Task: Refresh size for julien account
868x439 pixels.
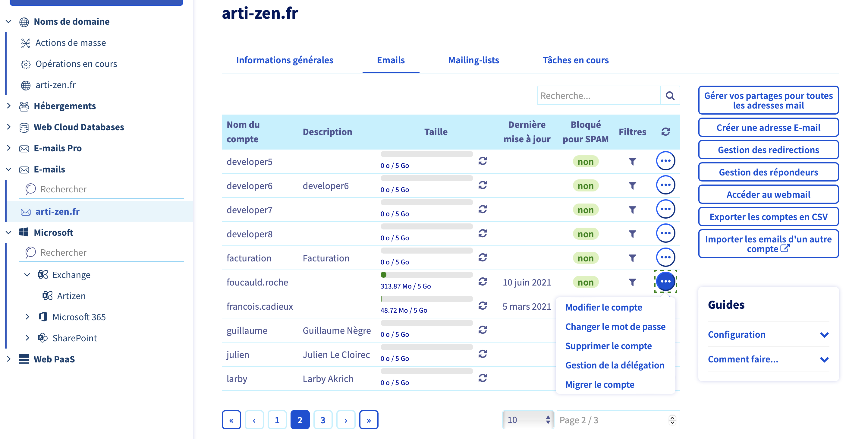Action: [483, 354]
